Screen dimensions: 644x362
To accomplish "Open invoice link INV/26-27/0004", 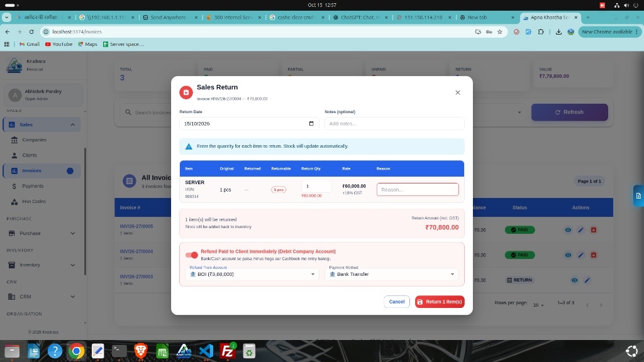I will [136, 251].
